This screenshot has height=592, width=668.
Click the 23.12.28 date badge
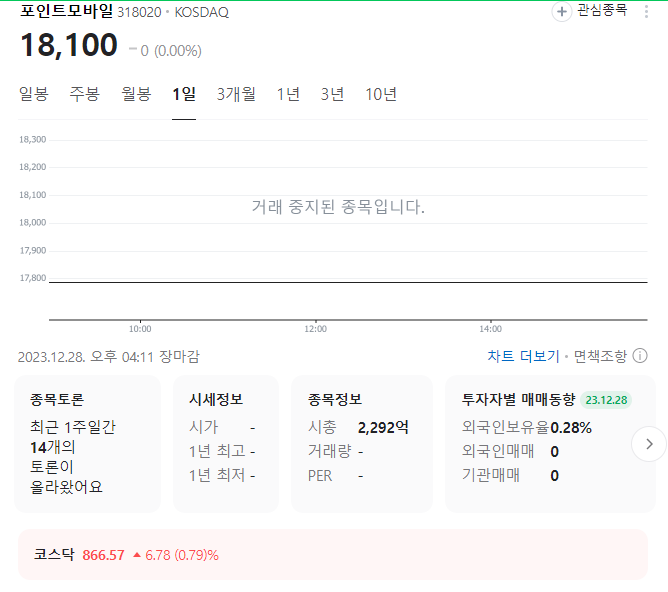pyautogui.click(x=606, y=400)
